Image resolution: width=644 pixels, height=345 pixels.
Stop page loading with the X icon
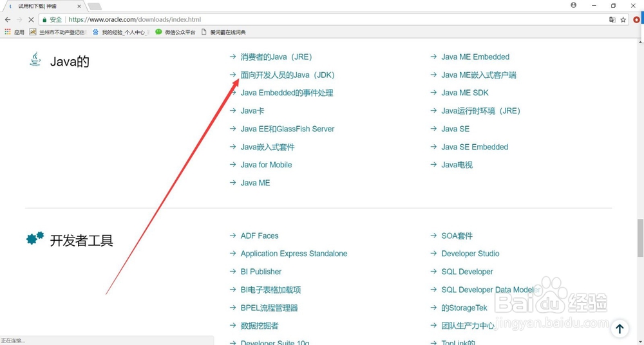(31, 19)
